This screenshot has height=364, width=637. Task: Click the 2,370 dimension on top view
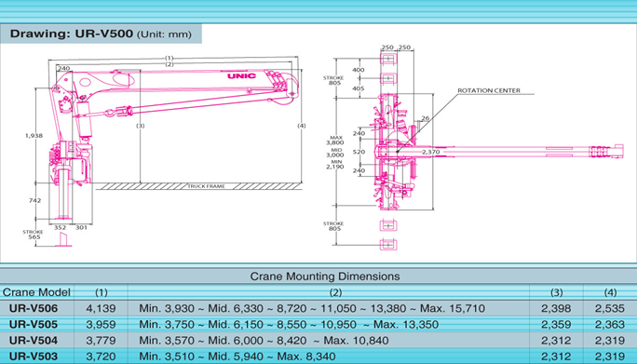[430, 152]
